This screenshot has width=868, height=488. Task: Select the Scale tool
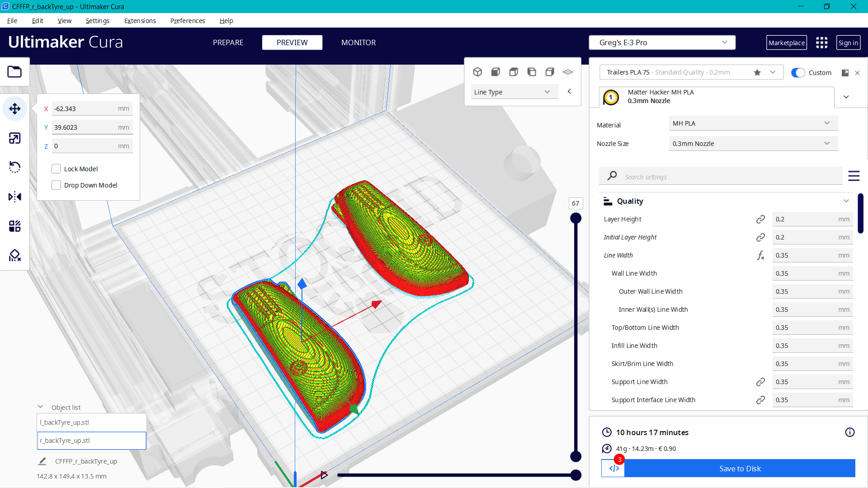tap(15, 138)
